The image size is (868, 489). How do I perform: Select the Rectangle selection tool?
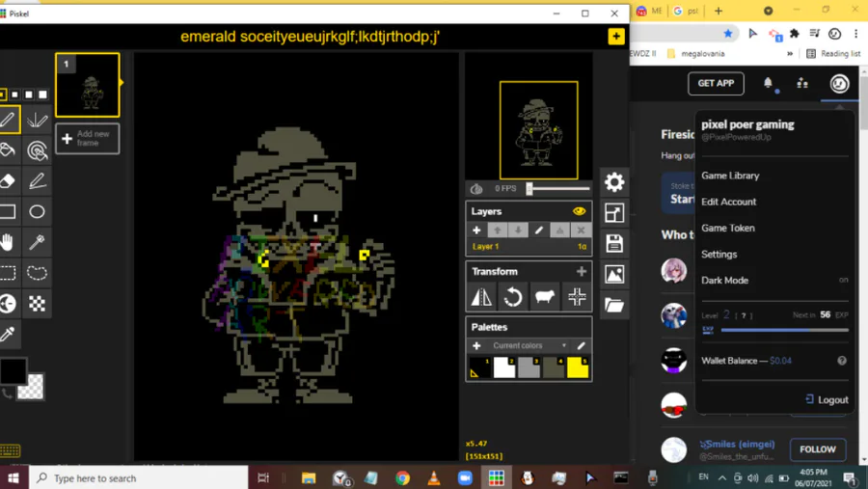[x=9, y=273]
